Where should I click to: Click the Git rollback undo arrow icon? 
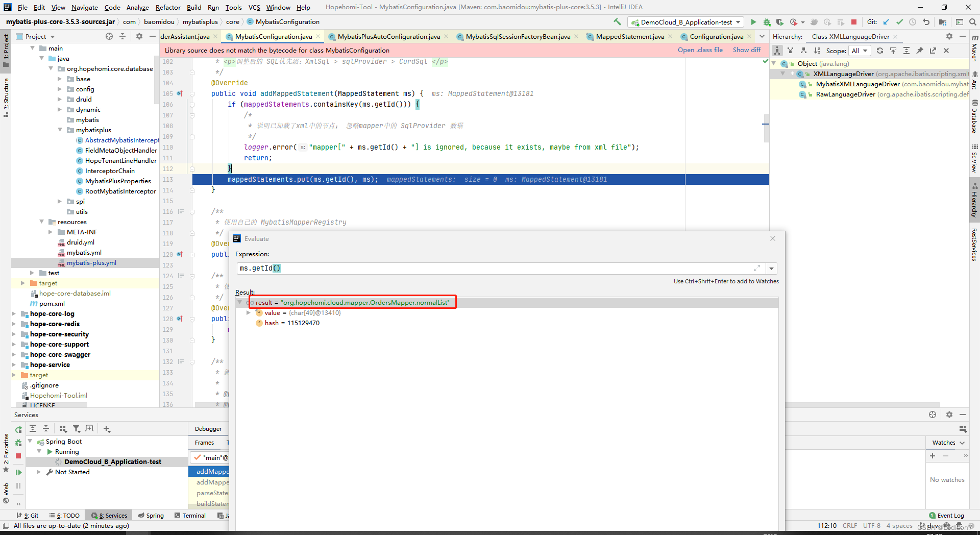pos(926,22)
